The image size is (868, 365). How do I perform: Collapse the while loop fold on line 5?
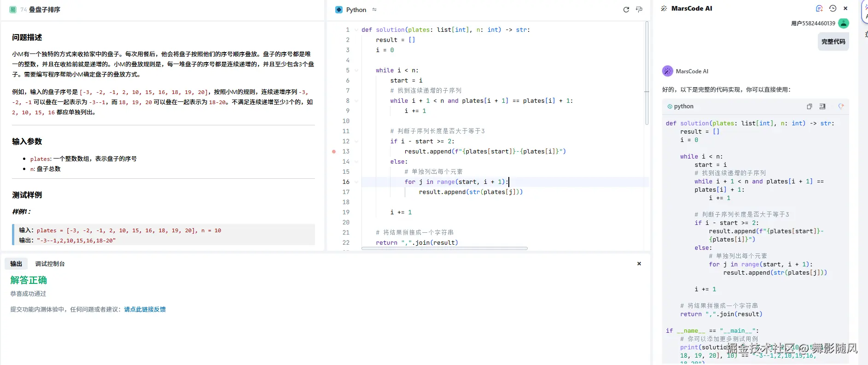tap(356, 71)
